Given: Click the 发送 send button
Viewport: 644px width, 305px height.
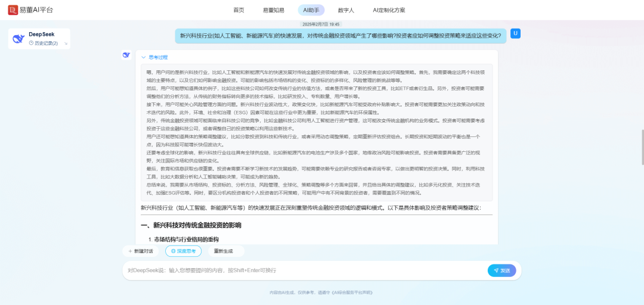Looking at the screenshot, I should [x=502, y=270].
